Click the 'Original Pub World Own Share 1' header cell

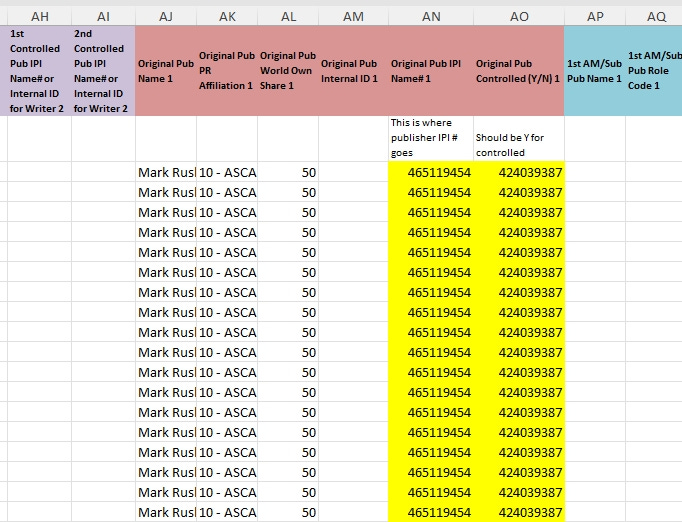tap(288, 71)
